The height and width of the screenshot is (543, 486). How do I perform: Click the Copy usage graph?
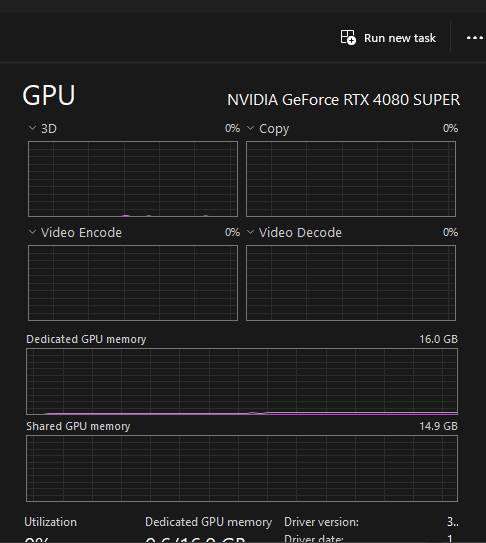pyautogui.click(x=351, y=179)
